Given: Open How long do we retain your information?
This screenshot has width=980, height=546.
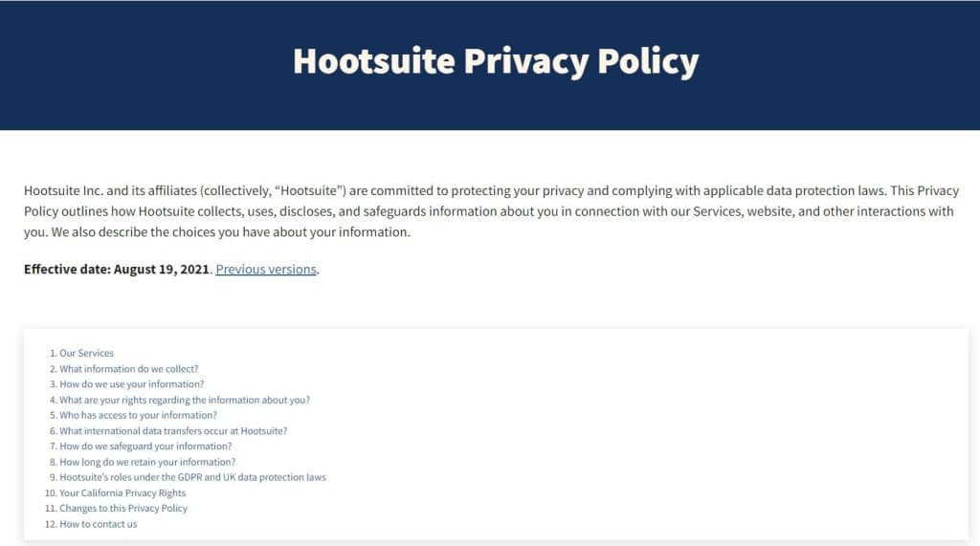Looking at the screenshot, I should point(147,462).
